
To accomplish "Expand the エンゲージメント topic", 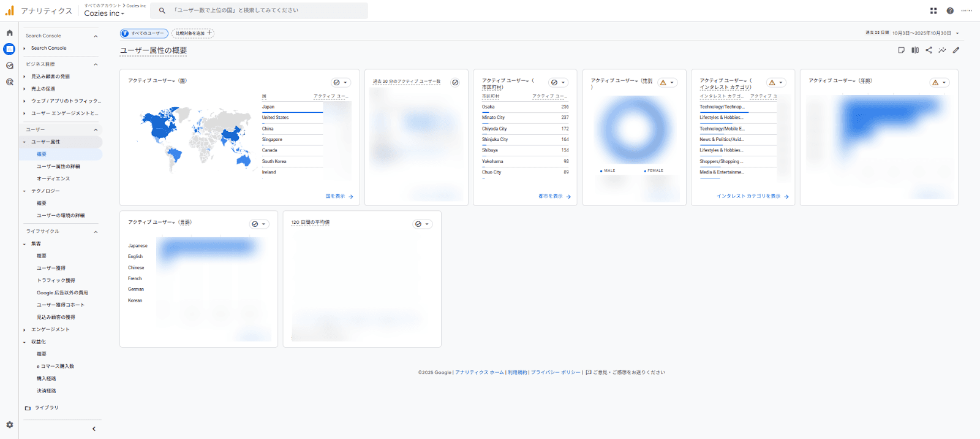I will 24,330.
